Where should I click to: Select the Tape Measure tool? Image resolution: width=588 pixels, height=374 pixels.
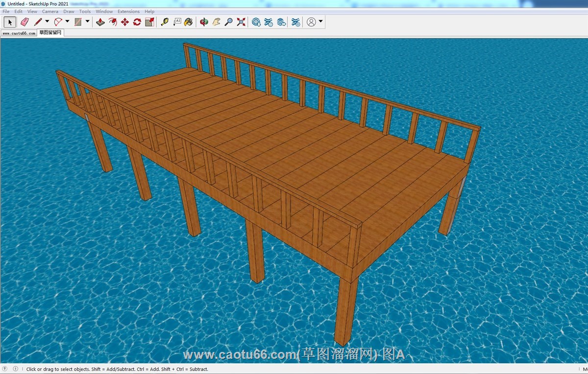point(165,22)
